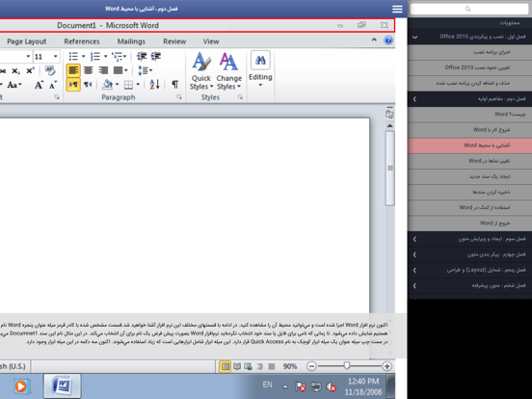Image resolution: width=532 pixels, height=399 pixels.
Task: Click the 90% zoom level button
Action: pyautogui.click(x=290, y=366)
